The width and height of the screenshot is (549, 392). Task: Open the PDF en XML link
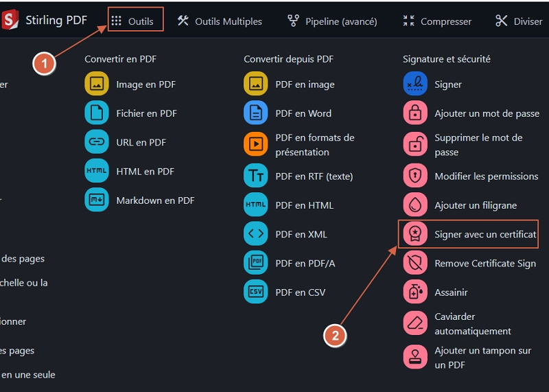pyautogui.click(x=301, y=234)
